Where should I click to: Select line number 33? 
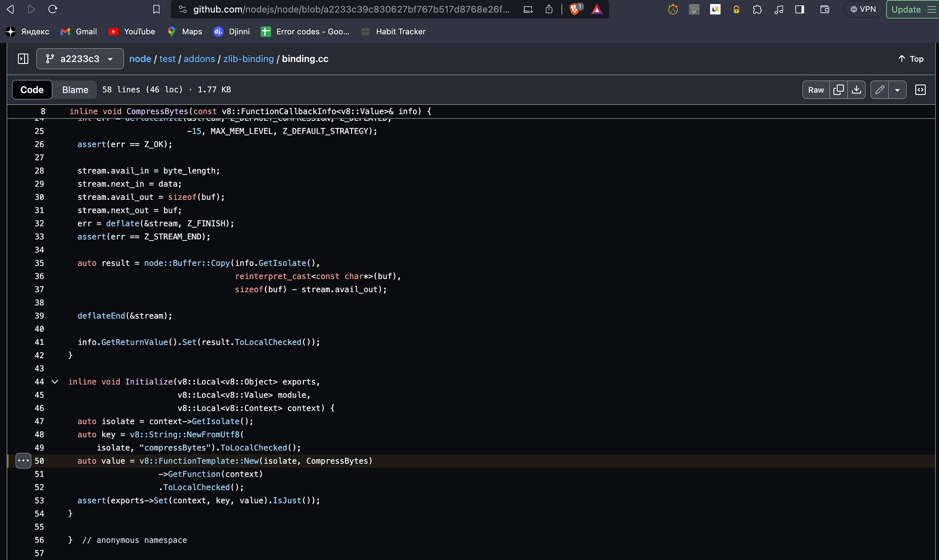(x=39, y=237)
